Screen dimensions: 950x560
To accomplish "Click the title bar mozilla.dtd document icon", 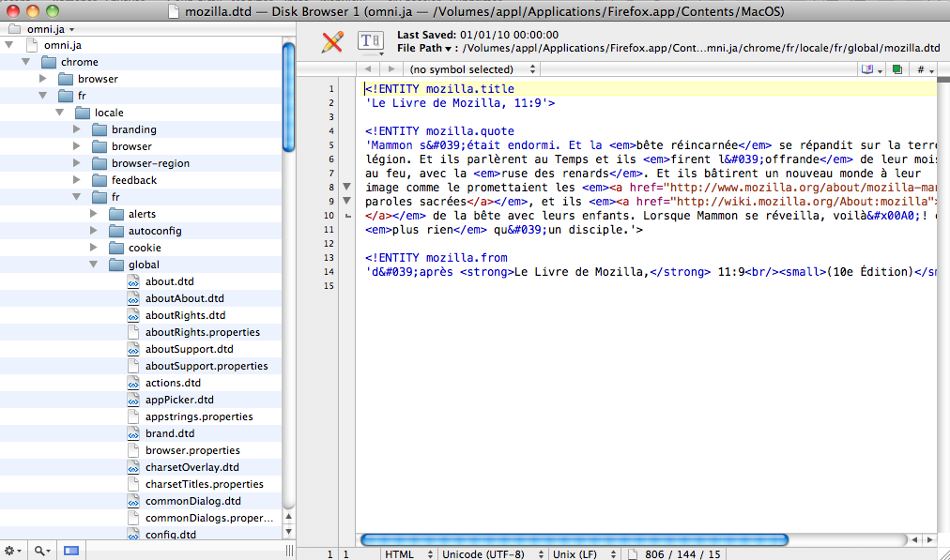I will (174, 11).
